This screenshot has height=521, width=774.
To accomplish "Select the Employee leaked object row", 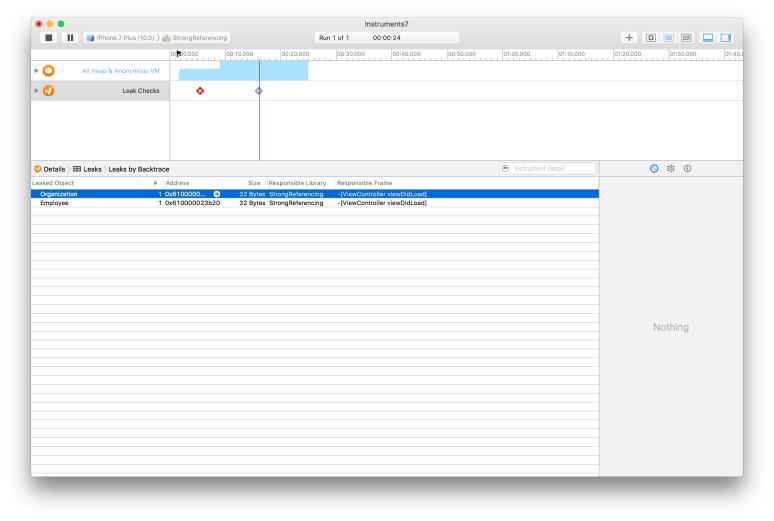I will coord(315,203).
